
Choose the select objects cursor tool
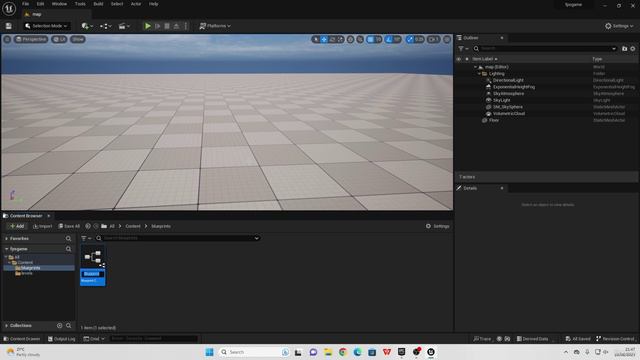coord(316,39)
